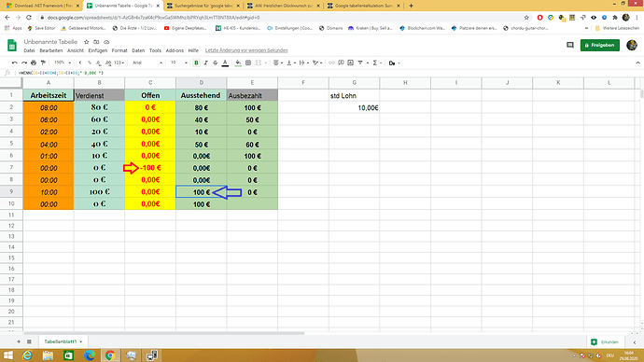This screenshot has width=644, height=362.
Task: Toggle italic formatting
Action: pos(205,63)
